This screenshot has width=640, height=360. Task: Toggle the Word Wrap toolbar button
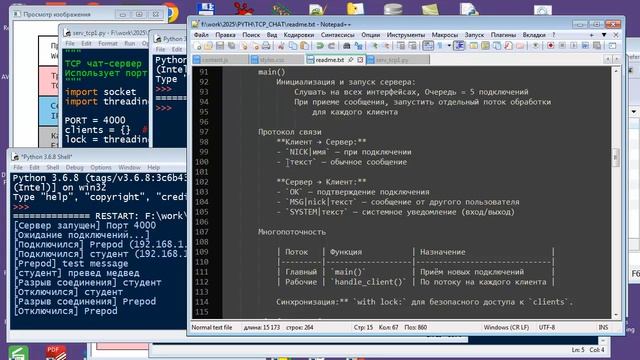[x=428, y=46]
